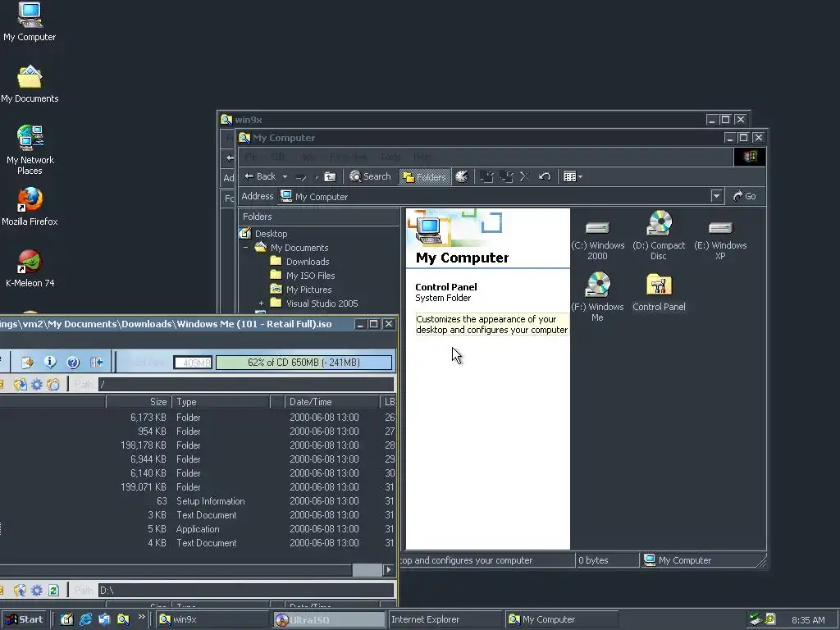Viewport: 840px width, 630px height.
Task: Click the refresh icon beside the D:\ path field
Action: point(53,591)
